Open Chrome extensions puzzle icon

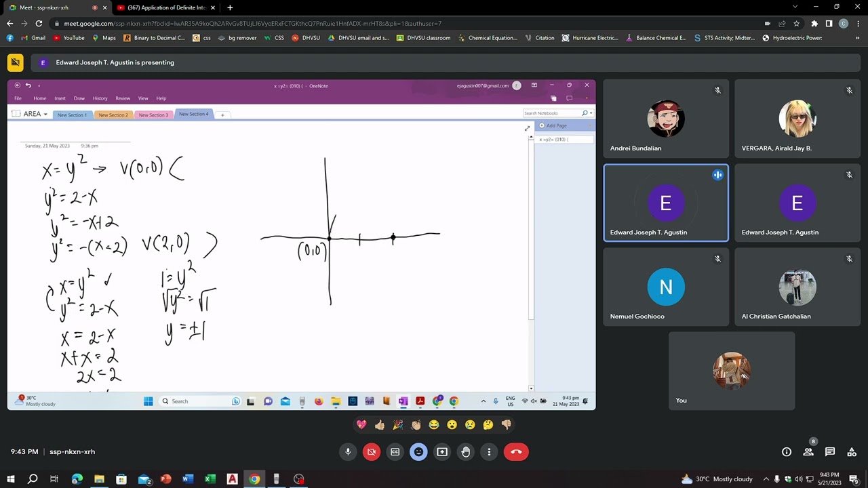point(814,23)
